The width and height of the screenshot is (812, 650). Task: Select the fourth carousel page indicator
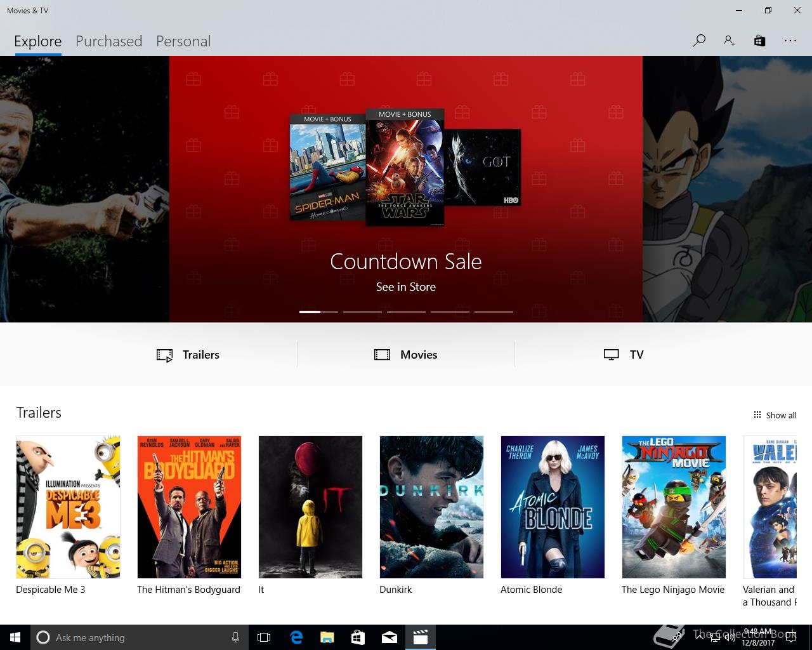coord(450,312)
